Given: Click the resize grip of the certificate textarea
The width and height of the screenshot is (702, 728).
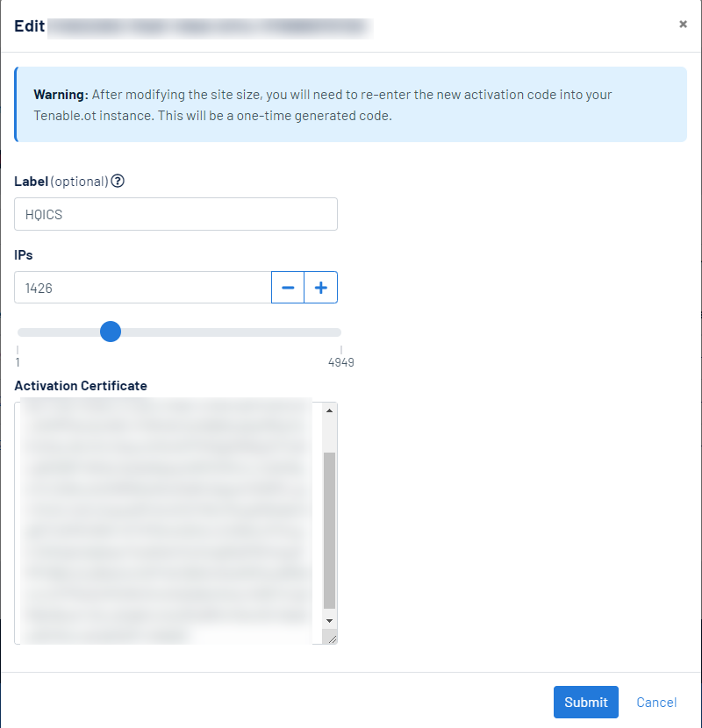Looking at the screenshot, I should 331,638.
